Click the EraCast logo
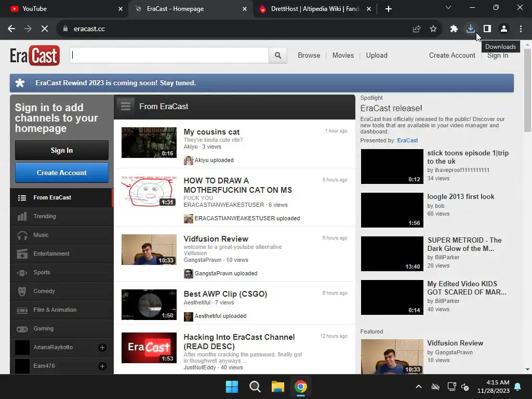This screenshot has height=399, width=532. (x=35, y=55)
